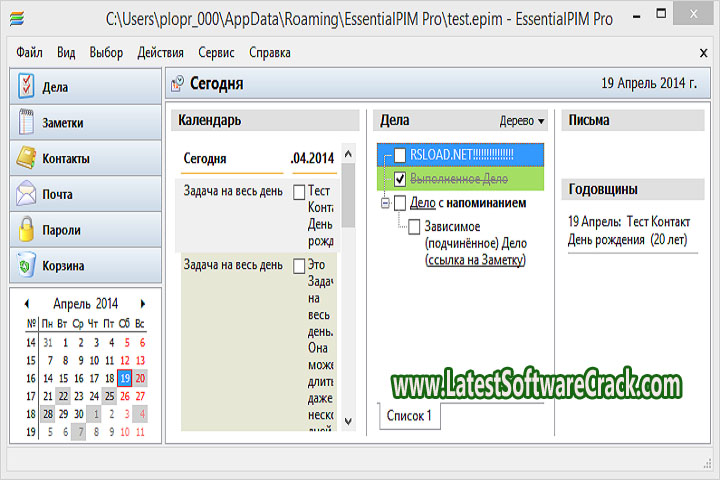Select the Контакты address book icon
720x480 pixels.
point(27,159)
